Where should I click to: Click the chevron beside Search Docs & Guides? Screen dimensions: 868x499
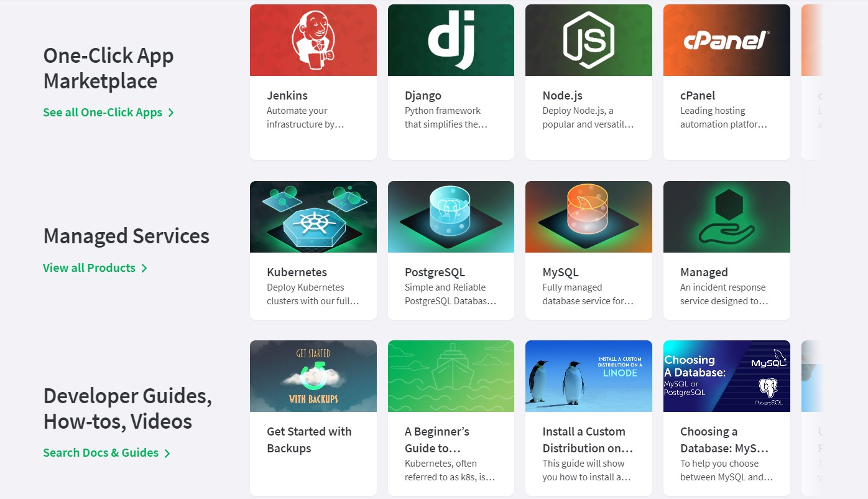tap(167, 454)
